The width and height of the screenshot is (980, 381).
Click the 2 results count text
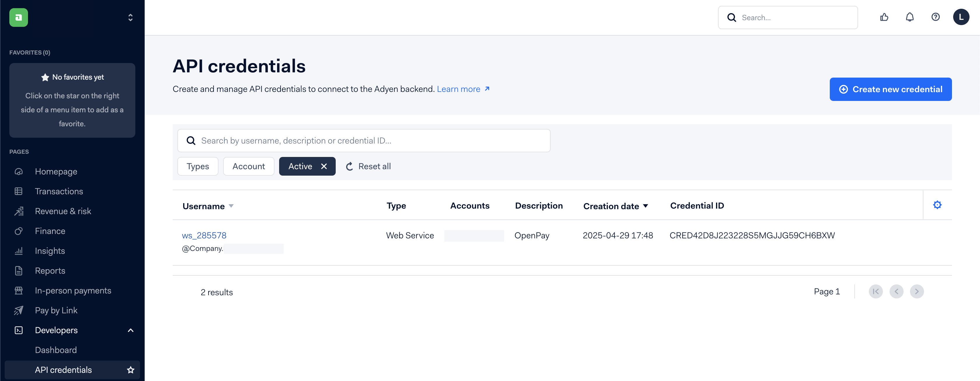click(x=216, y=292)
